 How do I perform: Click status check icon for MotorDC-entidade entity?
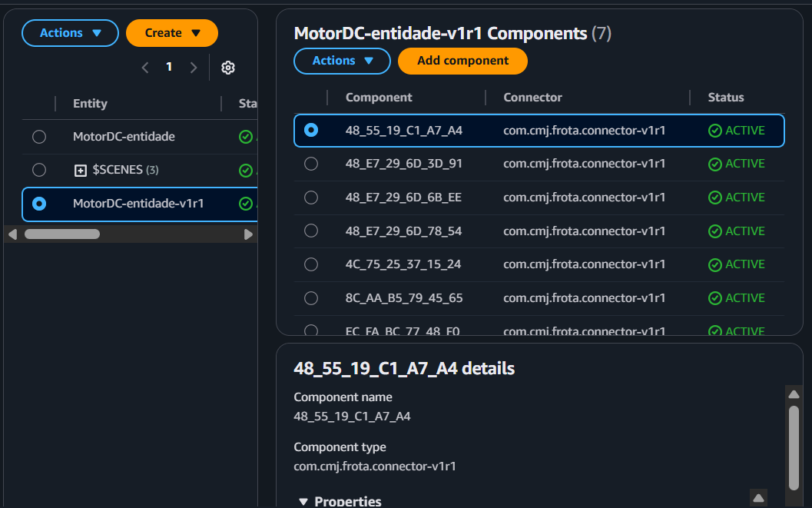tap(246, 137)
